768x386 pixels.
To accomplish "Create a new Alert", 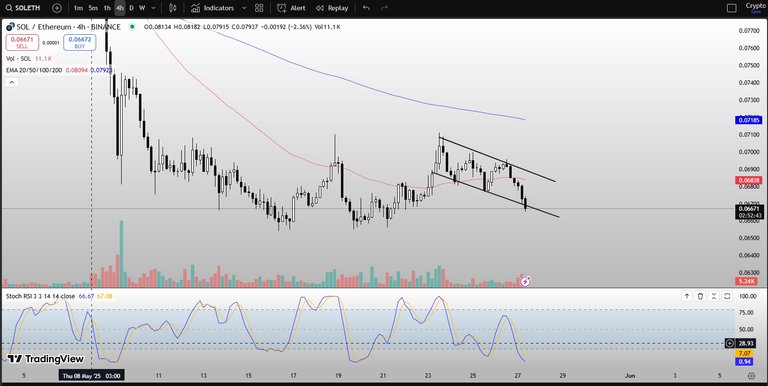I will [x=291, y=8].
